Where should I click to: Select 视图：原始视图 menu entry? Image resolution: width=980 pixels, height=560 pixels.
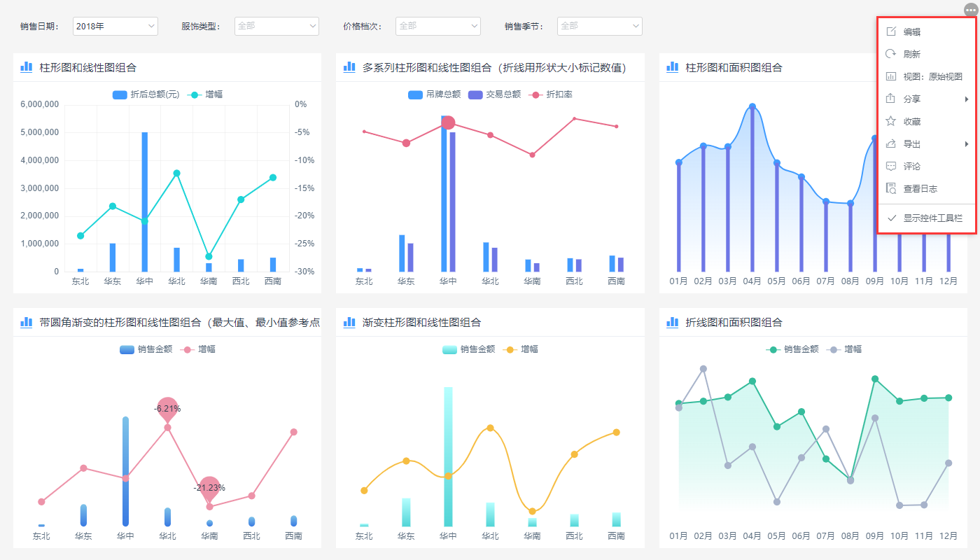click(932, 76)
